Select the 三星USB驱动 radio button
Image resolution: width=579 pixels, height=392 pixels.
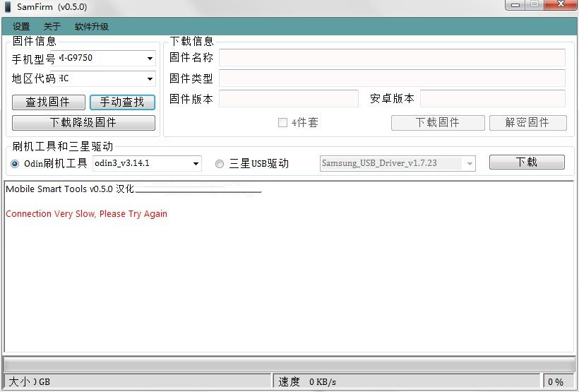click(x=220, y=164)
